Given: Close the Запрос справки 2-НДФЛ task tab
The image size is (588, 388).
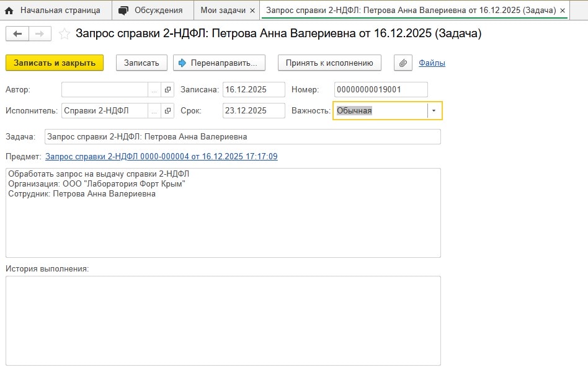Looking at the screenshot, I should pyautogui.click(x=562, y=11).
